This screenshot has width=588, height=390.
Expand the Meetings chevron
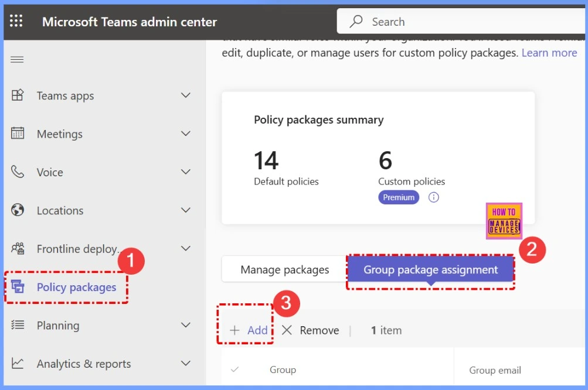point(186,134)
